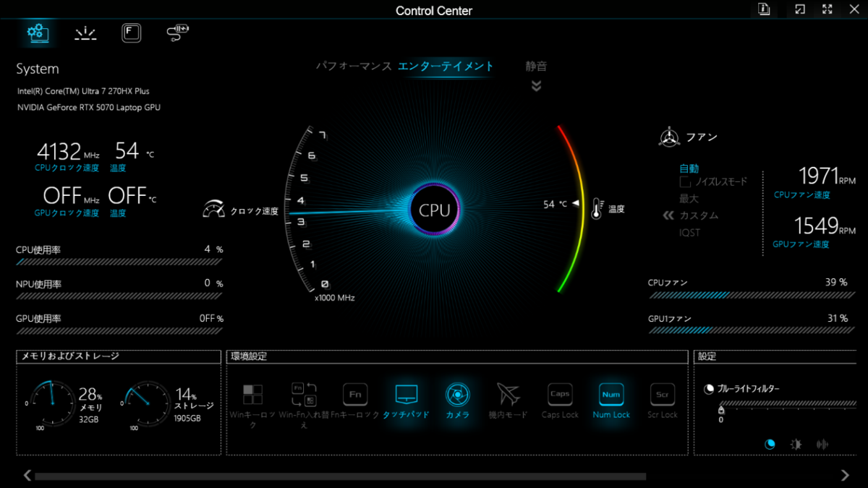The image size is (868, 488).
Task: Select 自動 fan mode
Action: coord(689,168)
